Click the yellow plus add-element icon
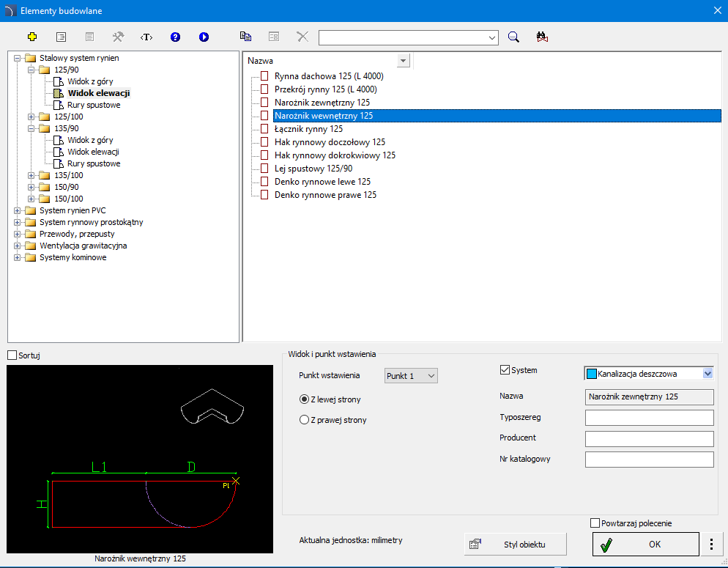728x568 pixels. click(32, 37)
